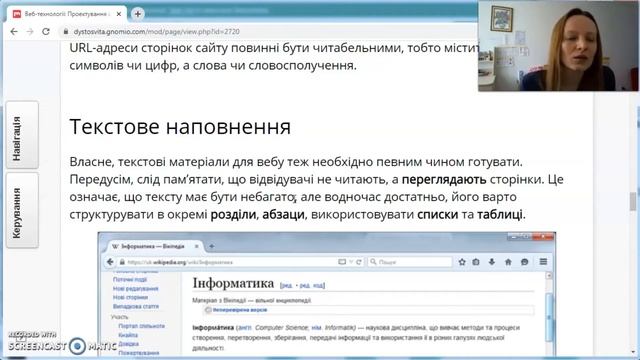Click the Пошук search box in embedded Firefox
This screenshot has width=640, height=360.
click(410, 262)
